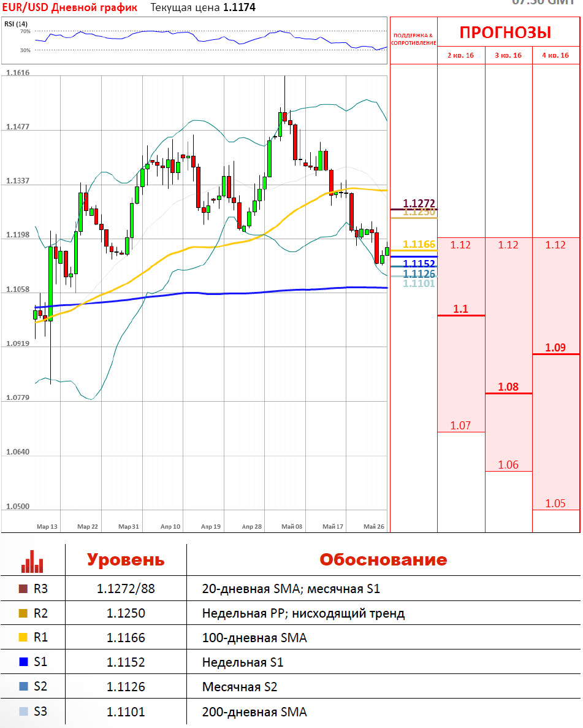Click '100-дневная SMA' rationale

(x=254, y=638)
